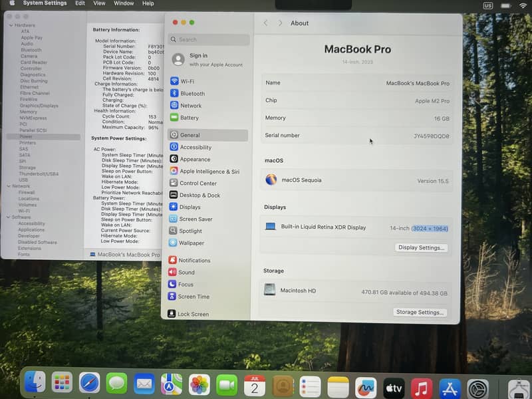The image size is (532, 399).
Task: Collapse Software section in System Information
Action: (x=8, y=217)
